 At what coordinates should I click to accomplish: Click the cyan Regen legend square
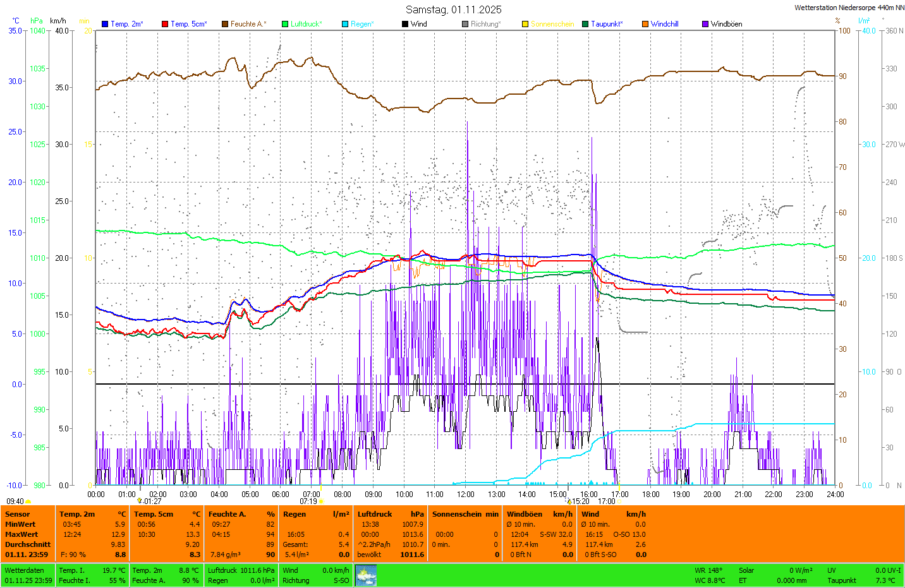(345, 24)
